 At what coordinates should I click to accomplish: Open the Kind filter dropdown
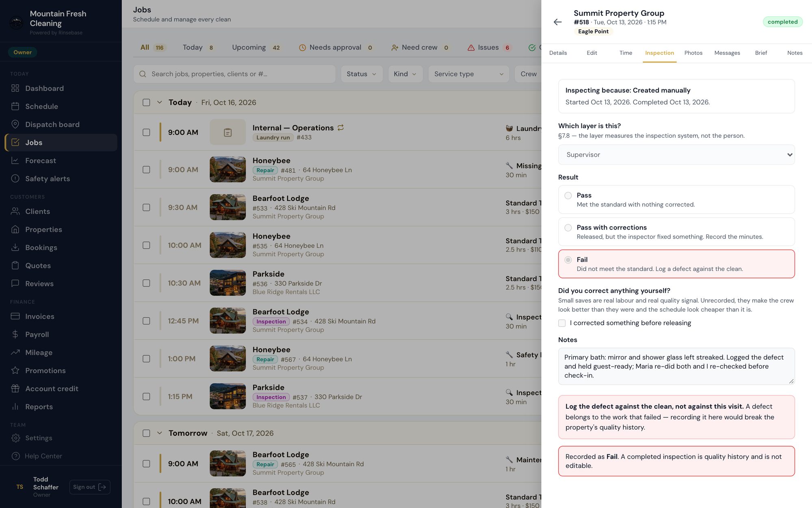click(405, 74)
